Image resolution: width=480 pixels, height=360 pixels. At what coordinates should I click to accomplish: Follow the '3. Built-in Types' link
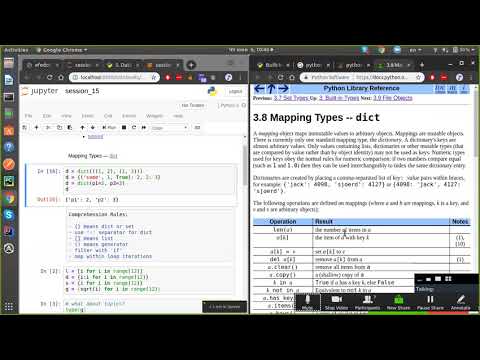click(x=339, y=98)
